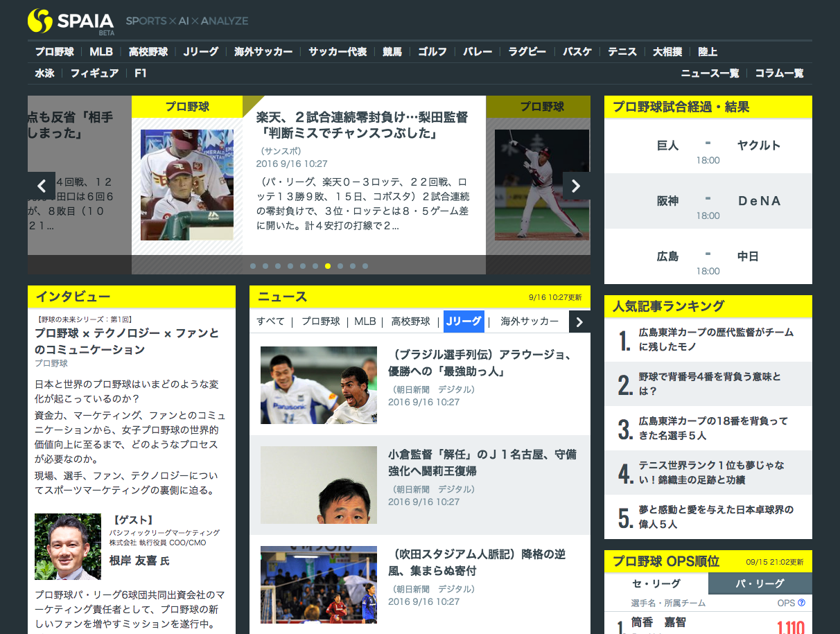
Task: Open バスケ in navigation
Action: 577,51
